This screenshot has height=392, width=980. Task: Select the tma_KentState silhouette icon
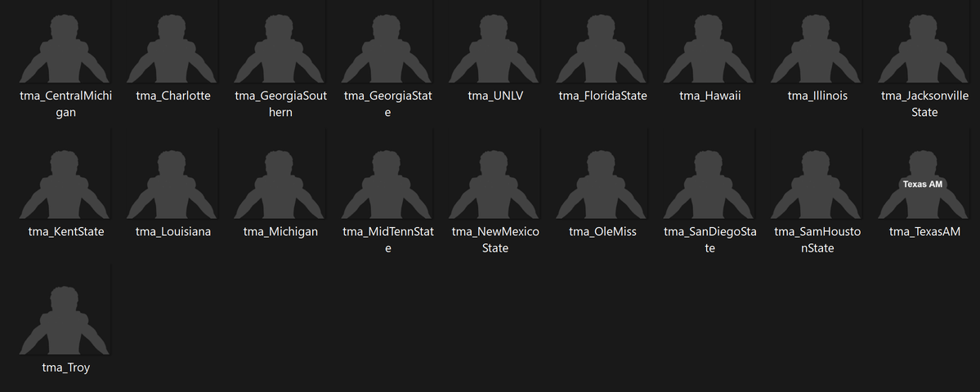(x=65, y=185)
